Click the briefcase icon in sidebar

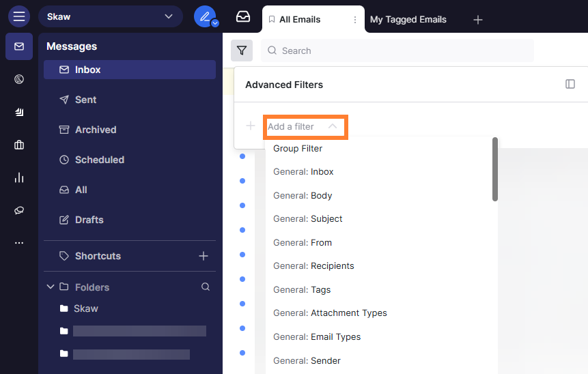[19, 145]
